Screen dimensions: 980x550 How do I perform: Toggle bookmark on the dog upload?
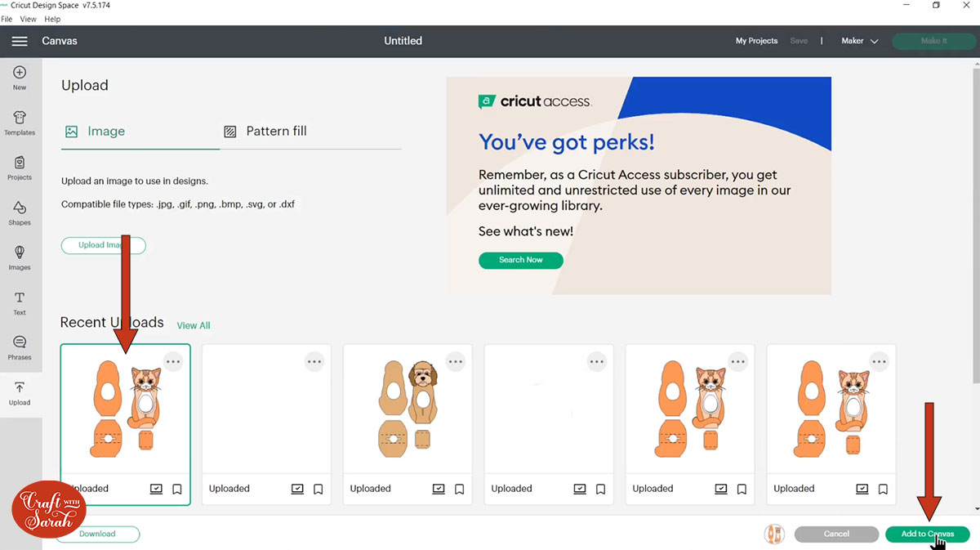tap(460, 490)
